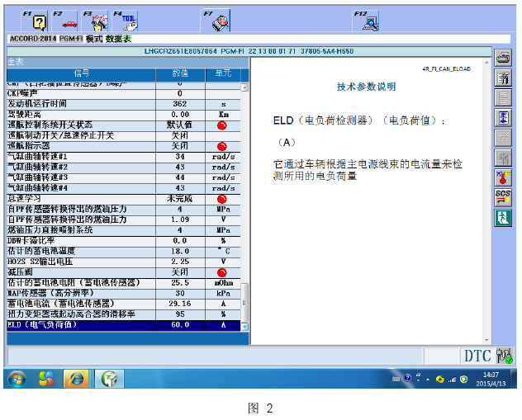Viewport: 522px width, 420px height.
Task: Open Internet Explorer from taskbar
Action: [x=76, y=379]
